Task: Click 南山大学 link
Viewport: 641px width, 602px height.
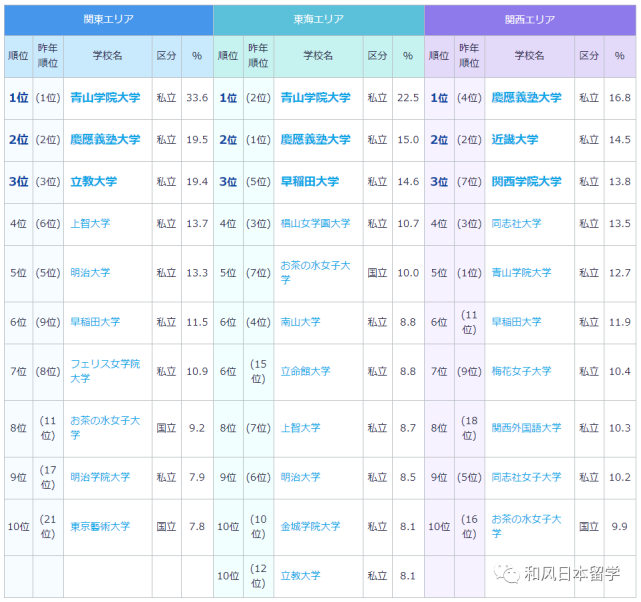Action: (300, 322)
